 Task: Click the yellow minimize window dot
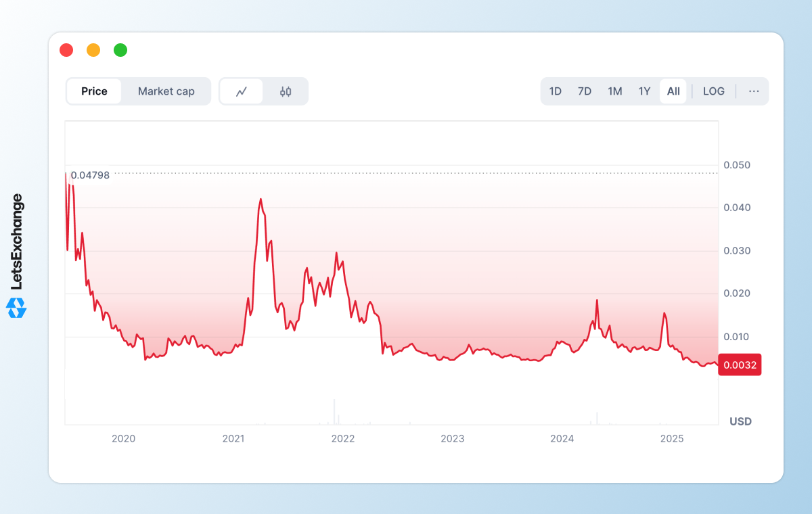point(93,50)
